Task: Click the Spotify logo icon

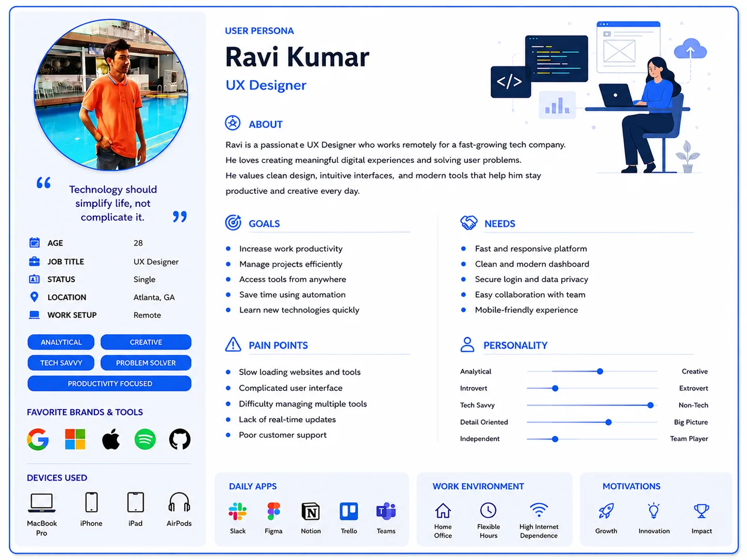Action: (145, 439)
